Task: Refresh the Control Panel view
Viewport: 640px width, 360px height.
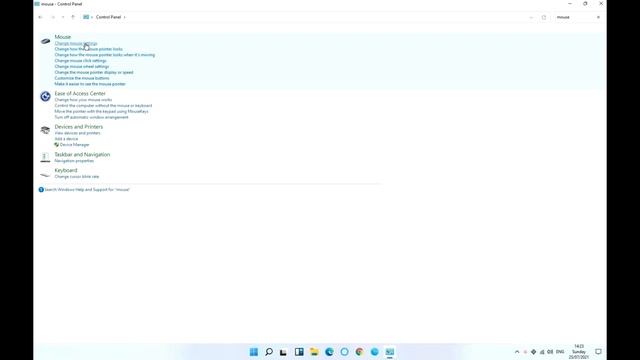Action: pos(544,17)
